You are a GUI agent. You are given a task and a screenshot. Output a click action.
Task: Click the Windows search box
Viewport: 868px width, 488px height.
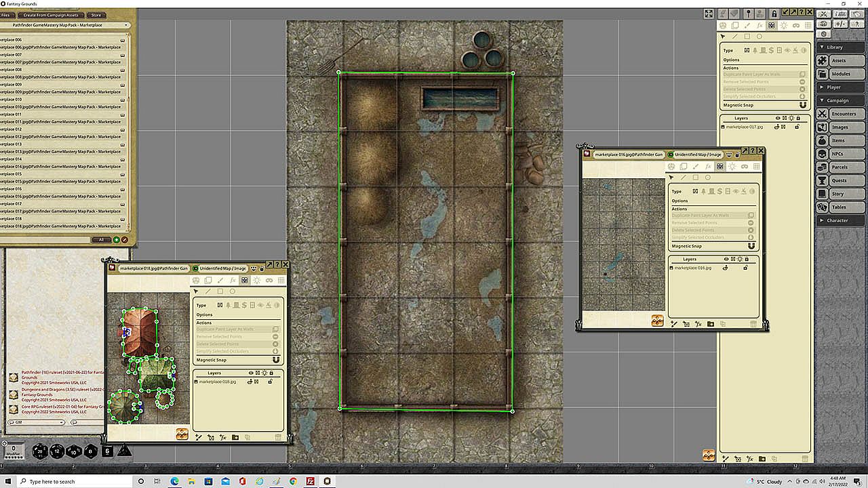[x=75, y=481]
